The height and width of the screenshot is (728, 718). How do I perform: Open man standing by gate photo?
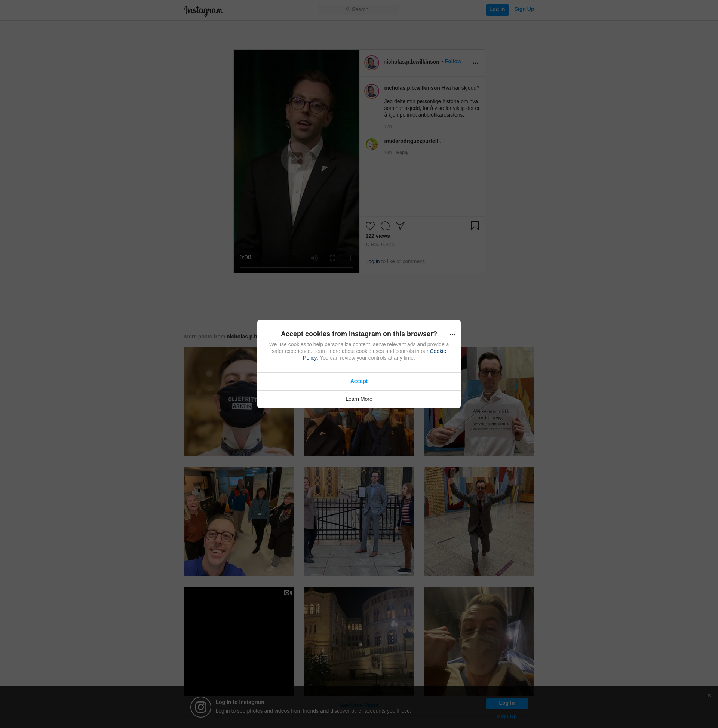click(359, 521)
